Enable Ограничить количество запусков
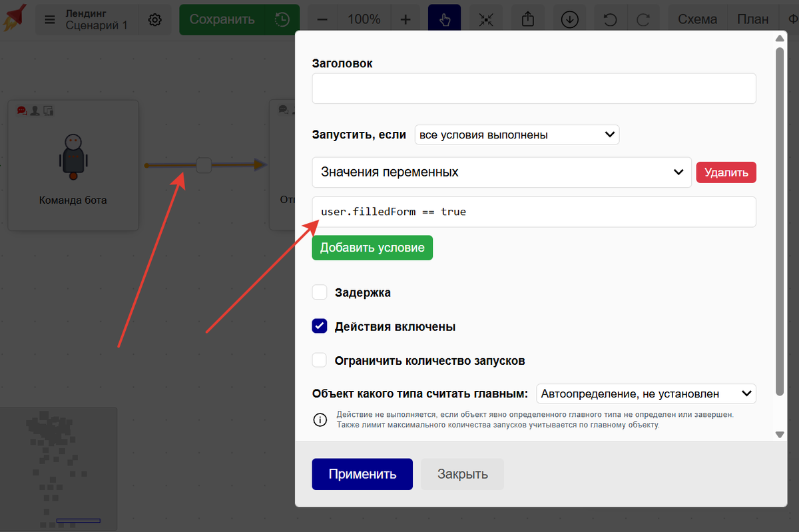 [319, 360]
